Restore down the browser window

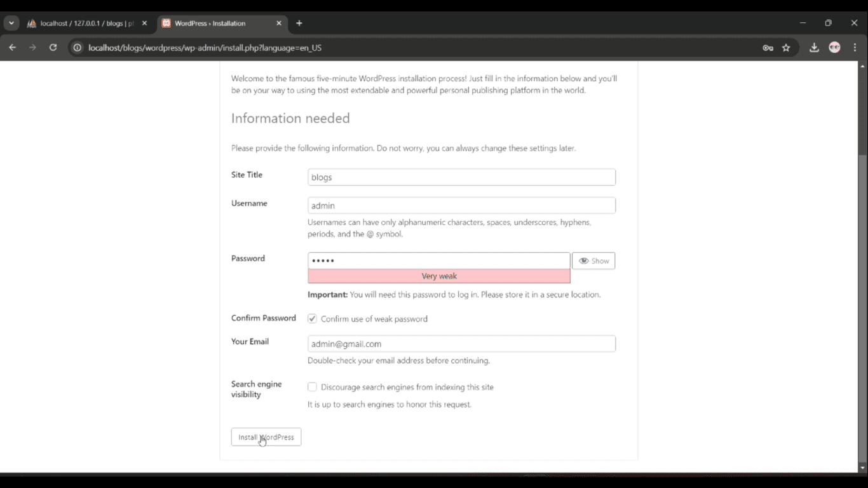828,23
